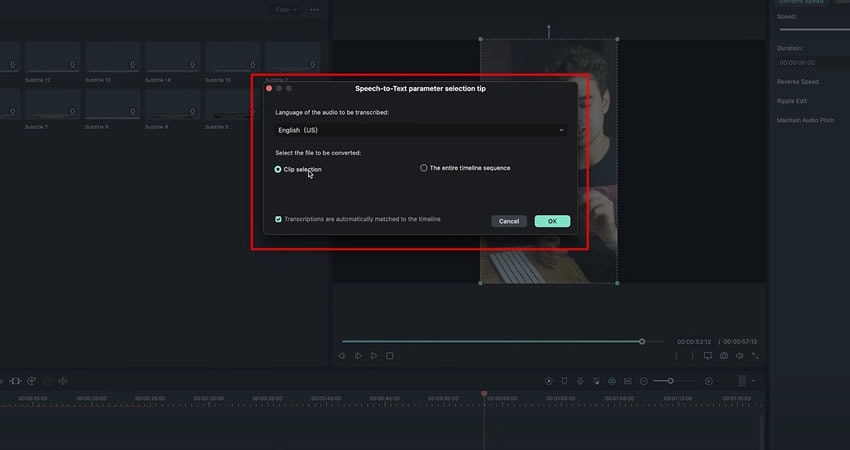Open the four-circle icon right of the microphone
850x450 pixels.
(612, 381)
